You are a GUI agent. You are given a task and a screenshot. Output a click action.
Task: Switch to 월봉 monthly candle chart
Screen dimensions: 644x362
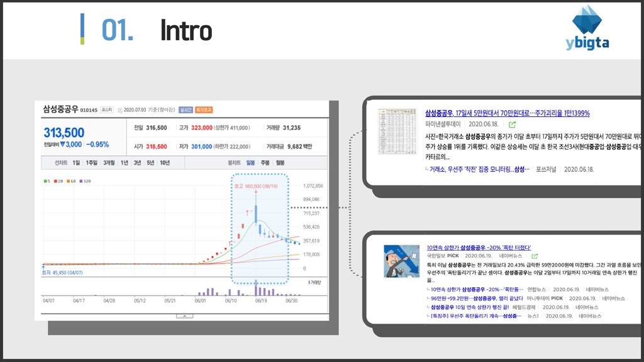tap(280, 163)
